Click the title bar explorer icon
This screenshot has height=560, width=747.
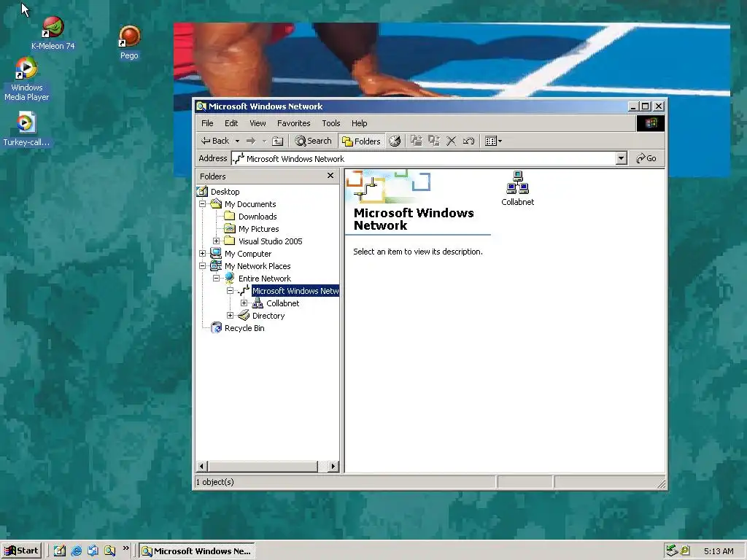point(201,106)
